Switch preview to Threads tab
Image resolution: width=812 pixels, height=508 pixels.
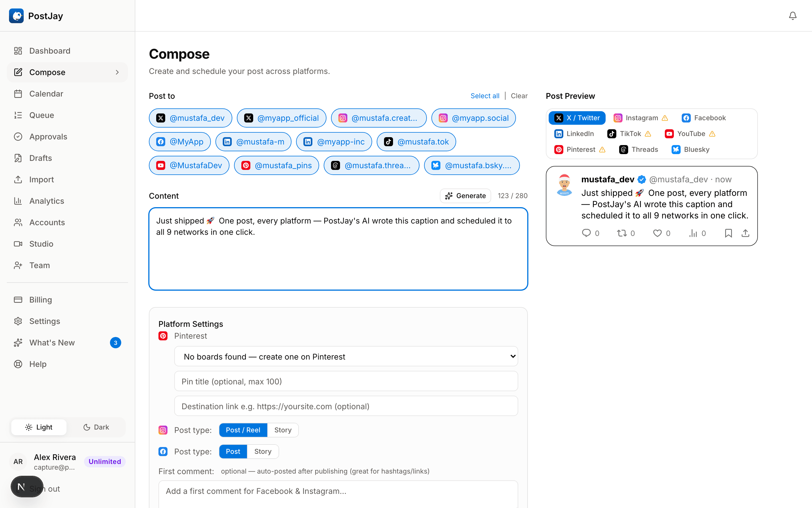pyautogui.click(x=639, y=150)
